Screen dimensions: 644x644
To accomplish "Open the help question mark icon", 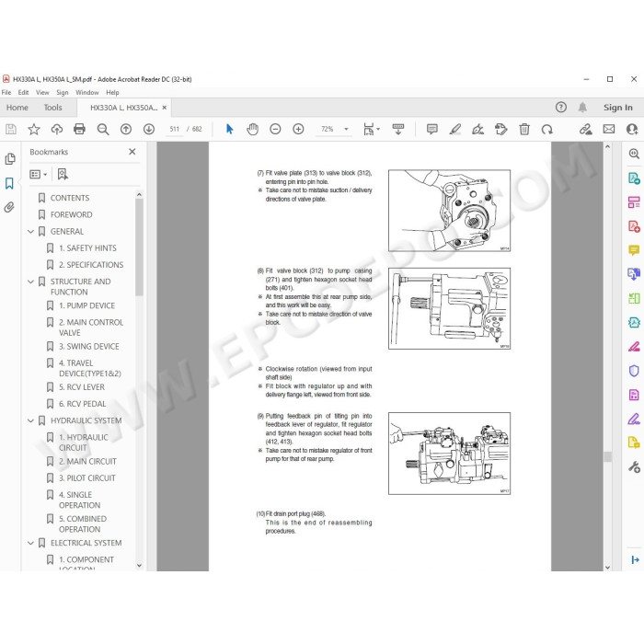I will [560, 108].
